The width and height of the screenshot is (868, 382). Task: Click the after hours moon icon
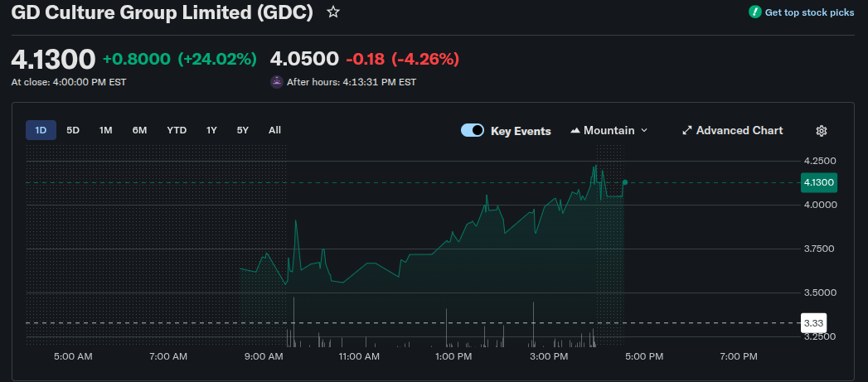[x=277, y=82]
